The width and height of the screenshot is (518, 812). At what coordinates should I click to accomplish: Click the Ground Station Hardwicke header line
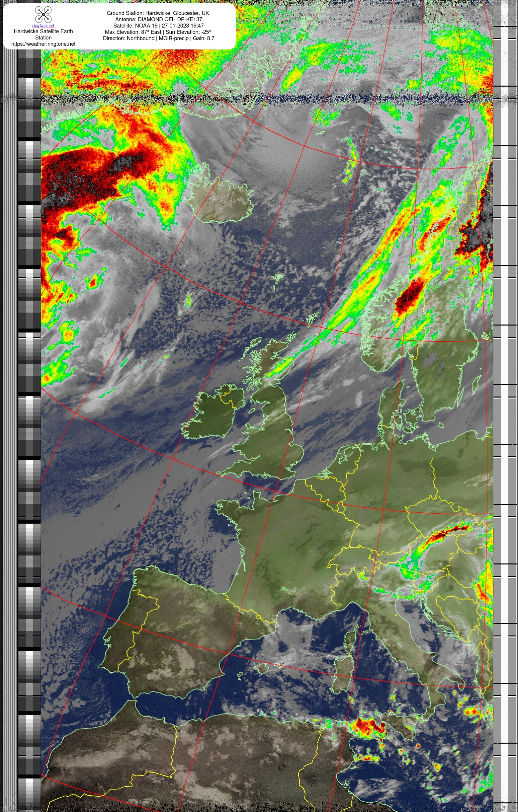pyautogui.click(x=159, y=13)
